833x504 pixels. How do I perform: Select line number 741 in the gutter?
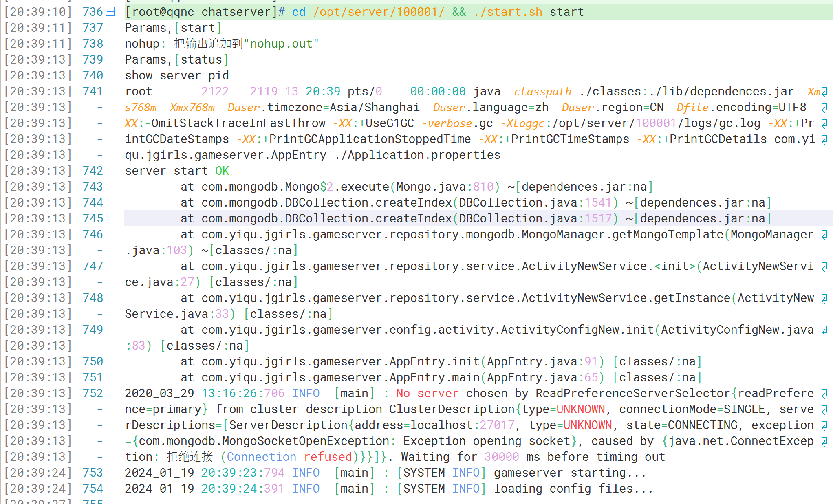[93, 91]
